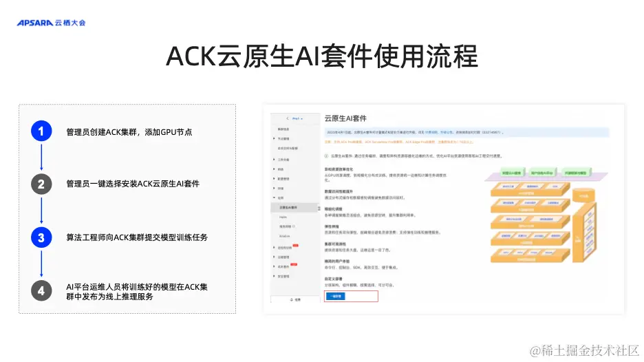
Task: Click the help icon beside 服务网格
Action: (x=294, y=226)
